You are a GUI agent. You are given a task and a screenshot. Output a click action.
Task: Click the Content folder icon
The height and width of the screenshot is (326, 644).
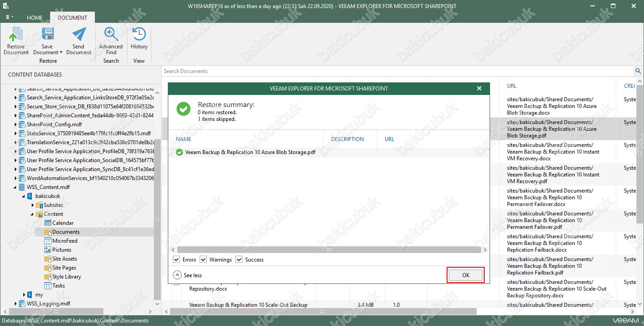click(x=39, y=214)
